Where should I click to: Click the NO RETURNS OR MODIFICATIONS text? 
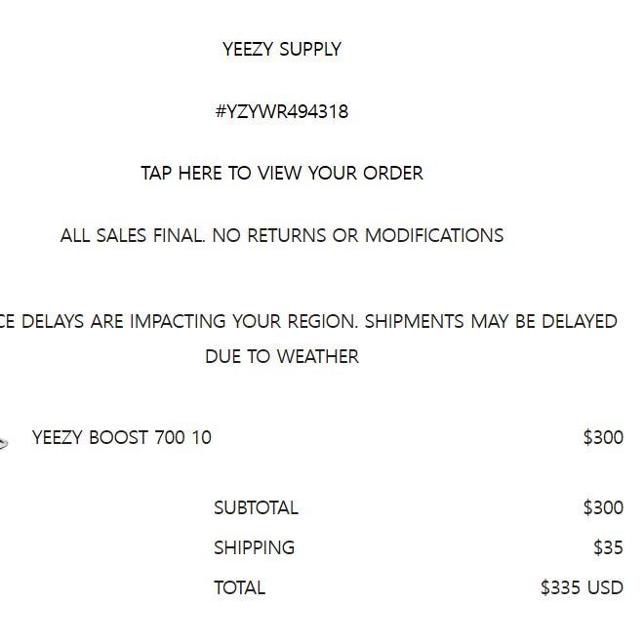click(358, 236)
